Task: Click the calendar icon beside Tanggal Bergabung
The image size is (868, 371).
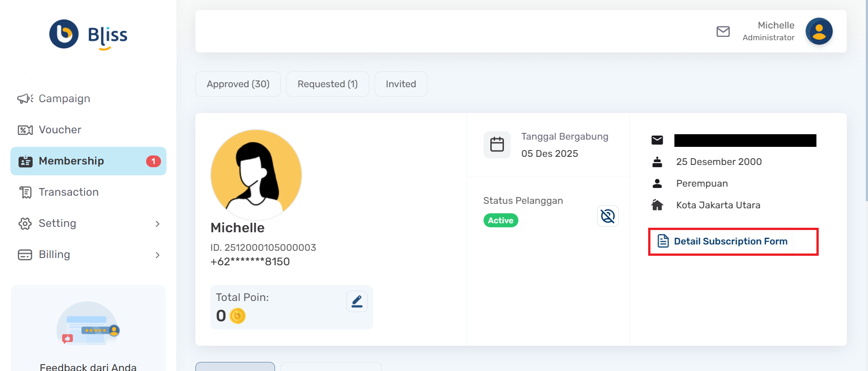Action: click(497, 145)
